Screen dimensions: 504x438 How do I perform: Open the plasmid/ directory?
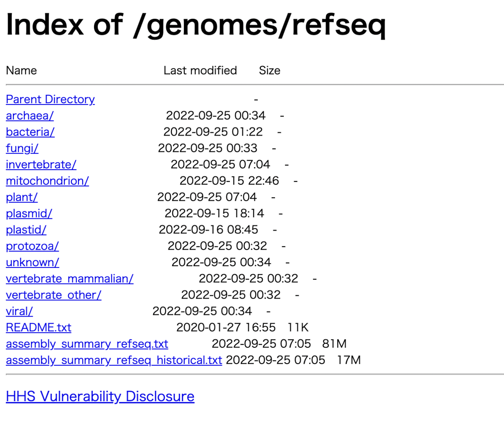point(29,214)
